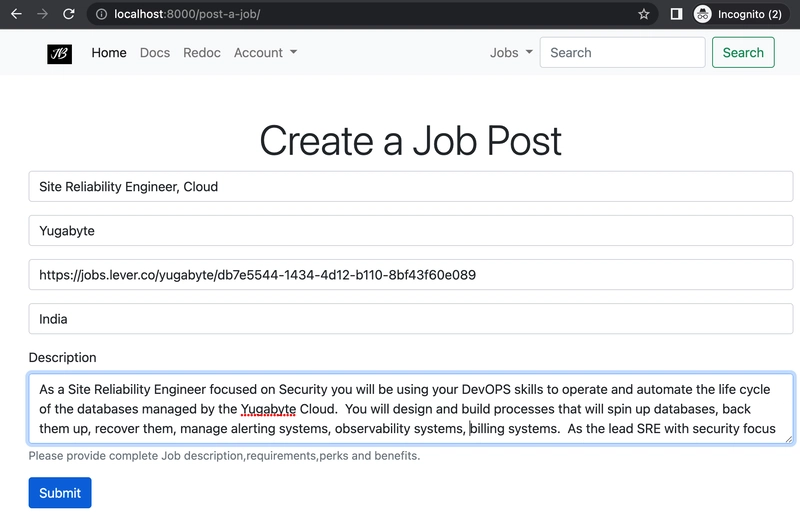Click the browser back arrow
Viewport: 800px width, 523px height.
pos(16,15)
